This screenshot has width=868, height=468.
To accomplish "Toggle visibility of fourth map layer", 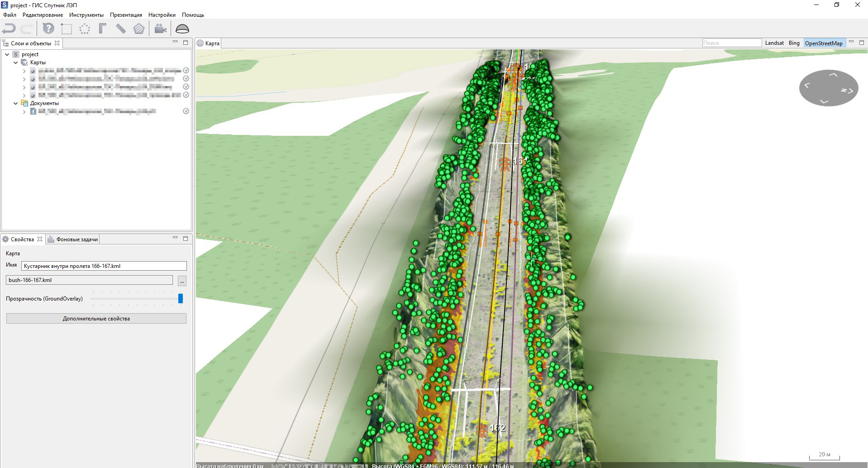I will coord(186,95).
